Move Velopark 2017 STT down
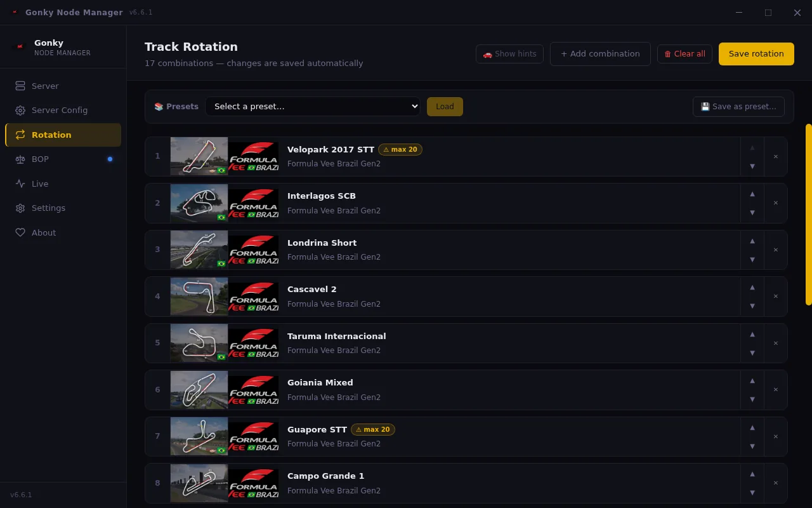 coord(752,166)
